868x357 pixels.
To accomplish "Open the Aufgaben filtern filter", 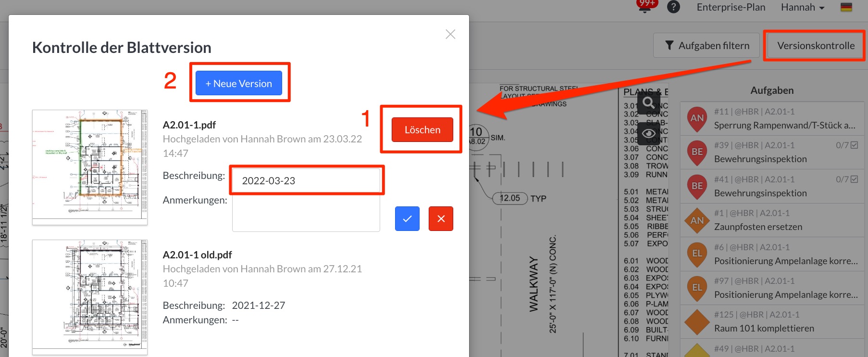I will click(x=707, y=46).
